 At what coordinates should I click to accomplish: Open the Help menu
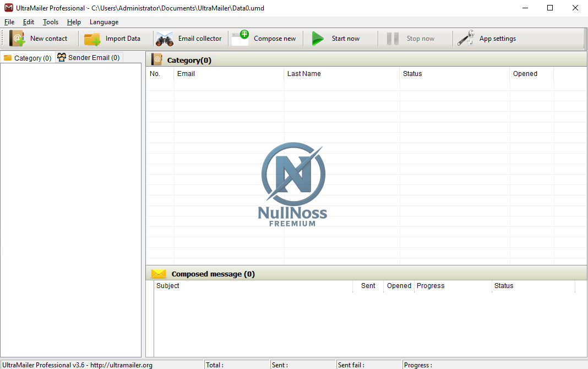click(x=73, y=22)
